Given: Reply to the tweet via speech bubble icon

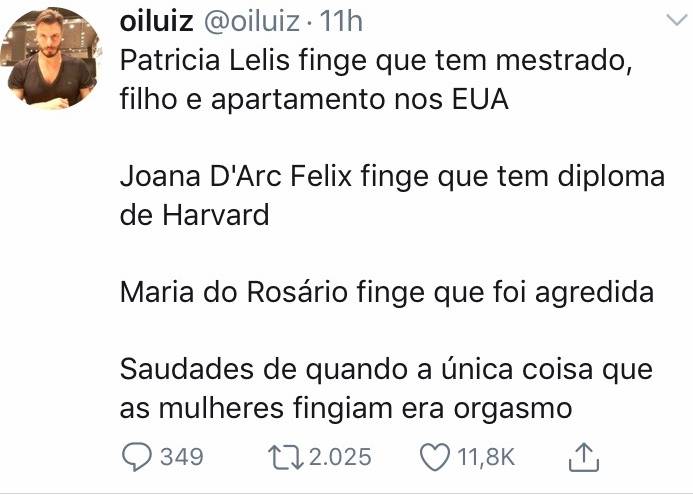Looking at the screenshot, I should 137,457.
